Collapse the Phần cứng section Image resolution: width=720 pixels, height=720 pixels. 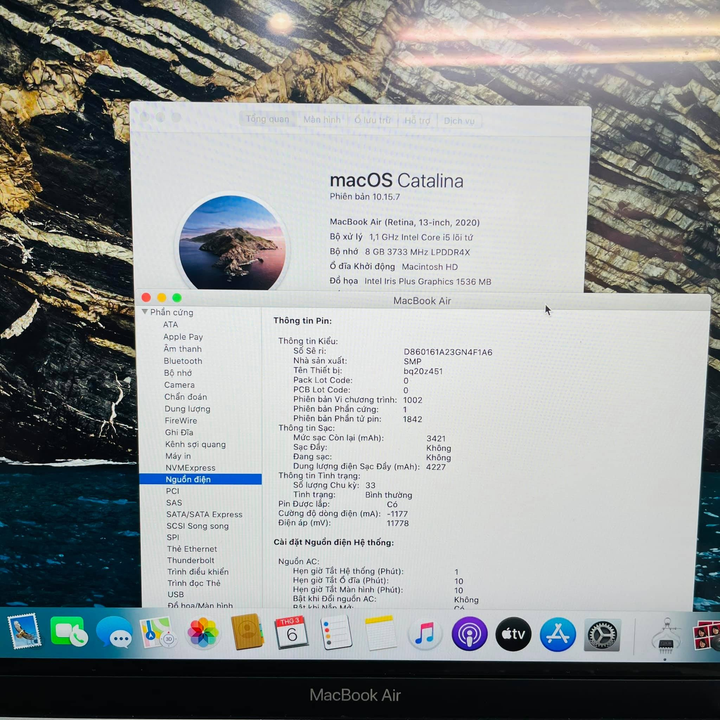pos(145,312)
